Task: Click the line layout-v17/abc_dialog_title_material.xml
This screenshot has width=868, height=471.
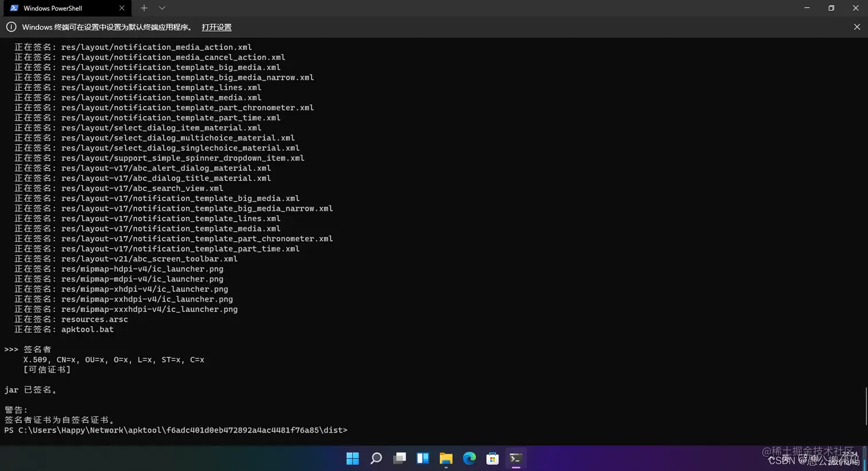Action: point(142,178)
